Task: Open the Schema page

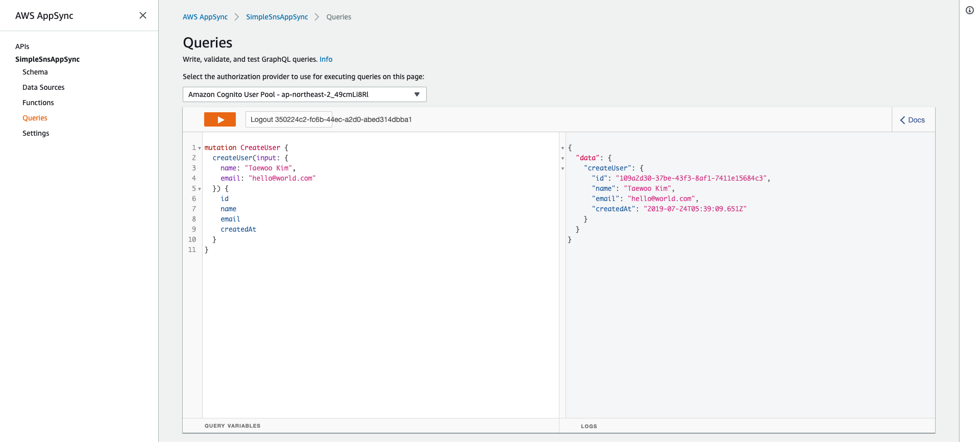Action: [x=35, y=72]
